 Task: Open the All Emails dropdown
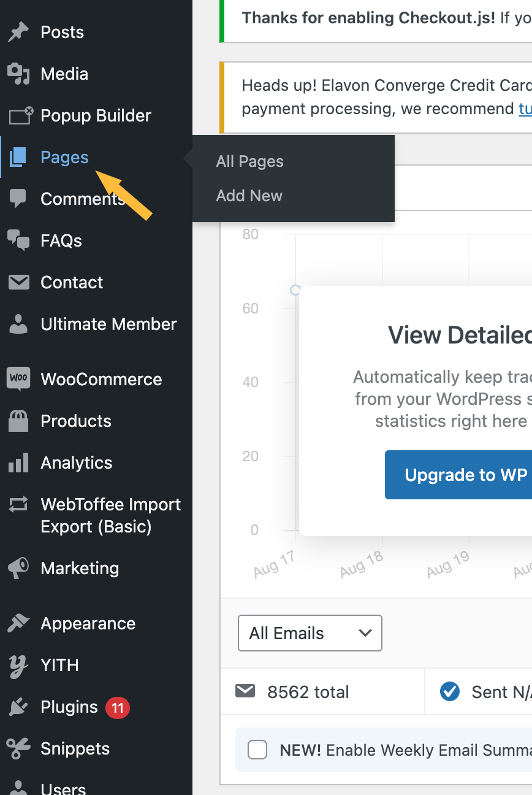click(310, 633)
